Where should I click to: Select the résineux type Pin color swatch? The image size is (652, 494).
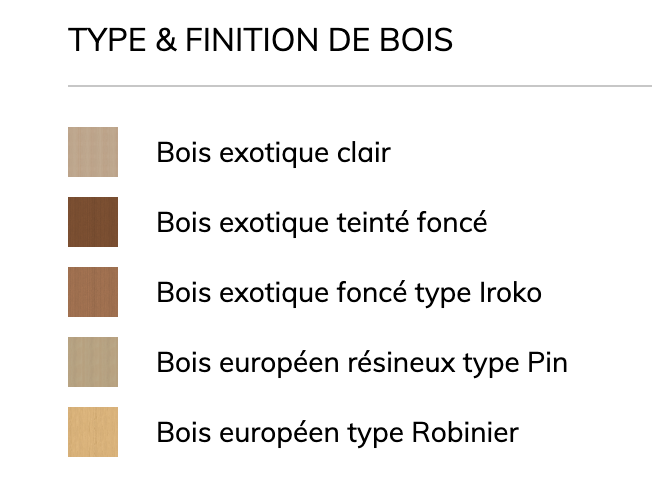pyautogui.click(x=93, y=362)
